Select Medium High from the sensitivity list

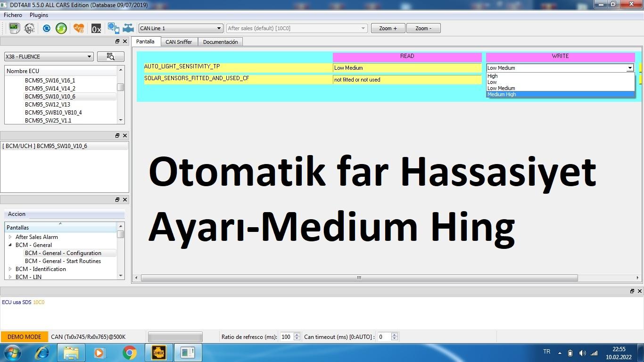tap(502, 94)
